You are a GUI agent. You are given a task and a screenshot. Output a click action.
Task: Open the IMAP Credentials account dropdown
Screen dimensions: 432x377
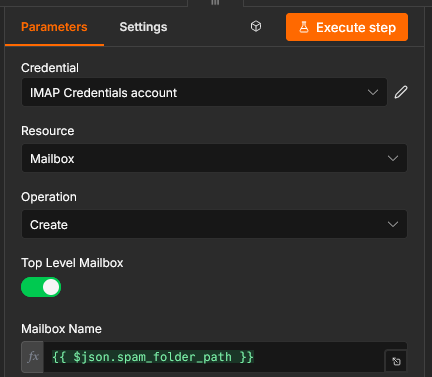click(204, 92)
